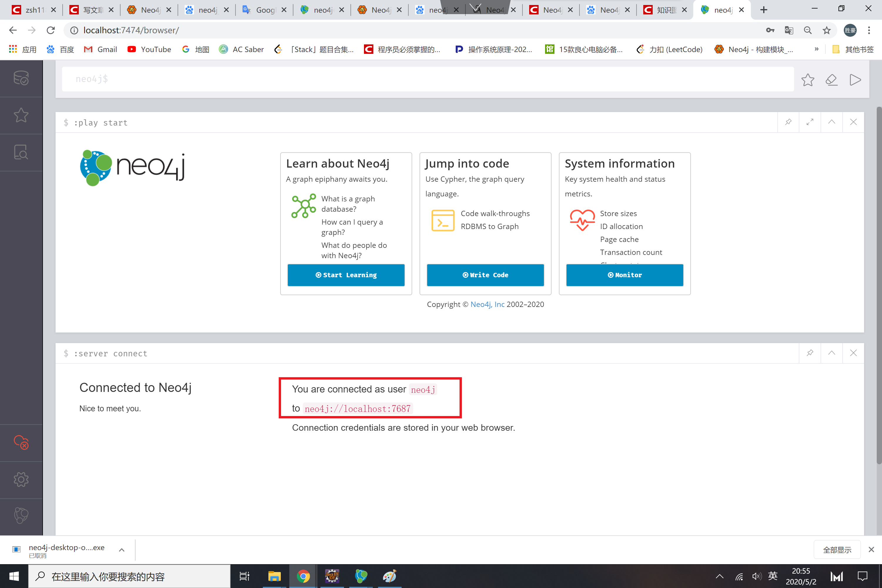Open the Cloud sync sidebar icon
This screenshot has width=882, height=588.
point(21,442)
